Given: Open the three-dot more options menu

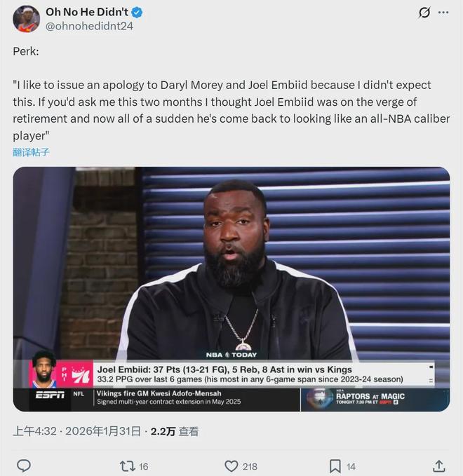Looking at the screenshot, I should pos(443,13).
